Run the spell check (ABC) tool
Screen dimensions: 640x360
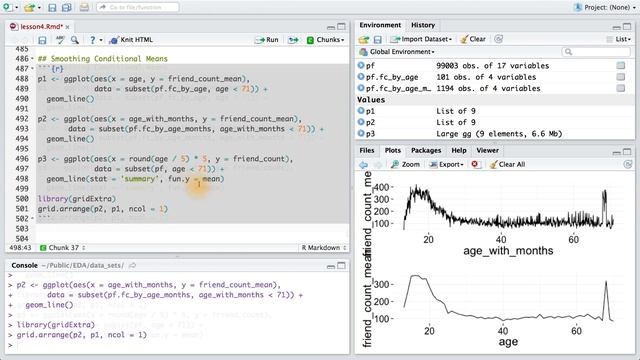(x=60, y=39)
